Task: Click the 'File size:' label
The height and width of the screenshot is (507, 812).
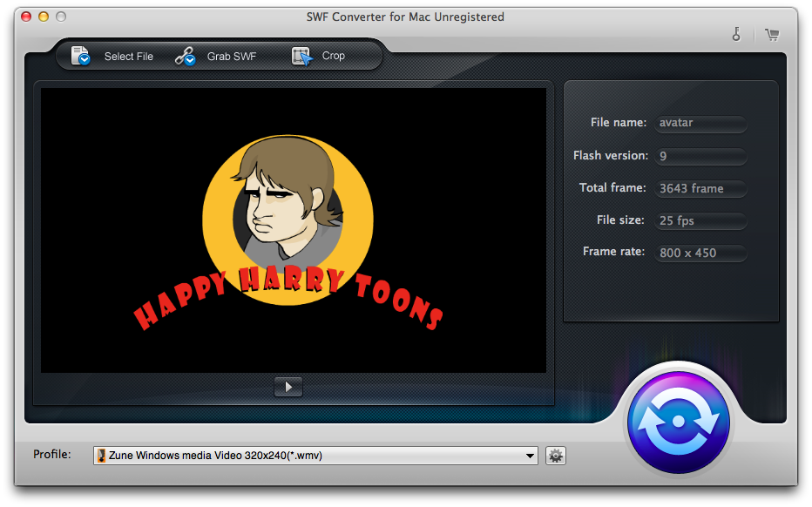Action: (620, 220)
